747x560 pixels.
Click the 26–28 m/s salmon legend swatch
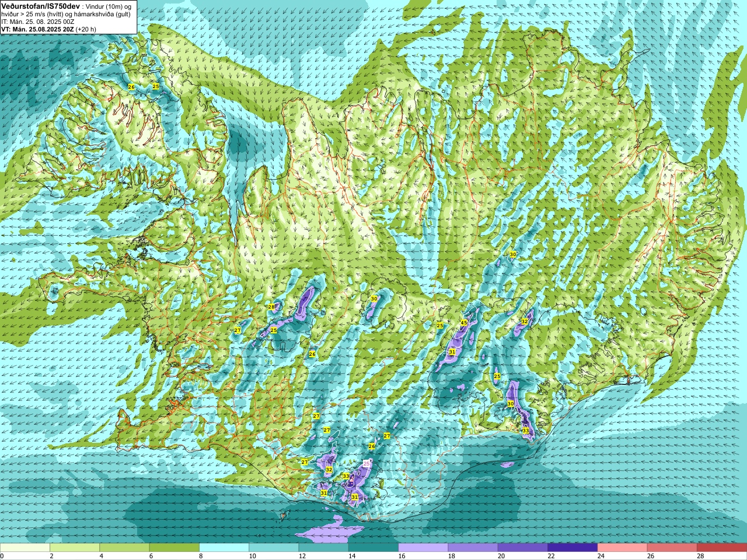point(672,548)
